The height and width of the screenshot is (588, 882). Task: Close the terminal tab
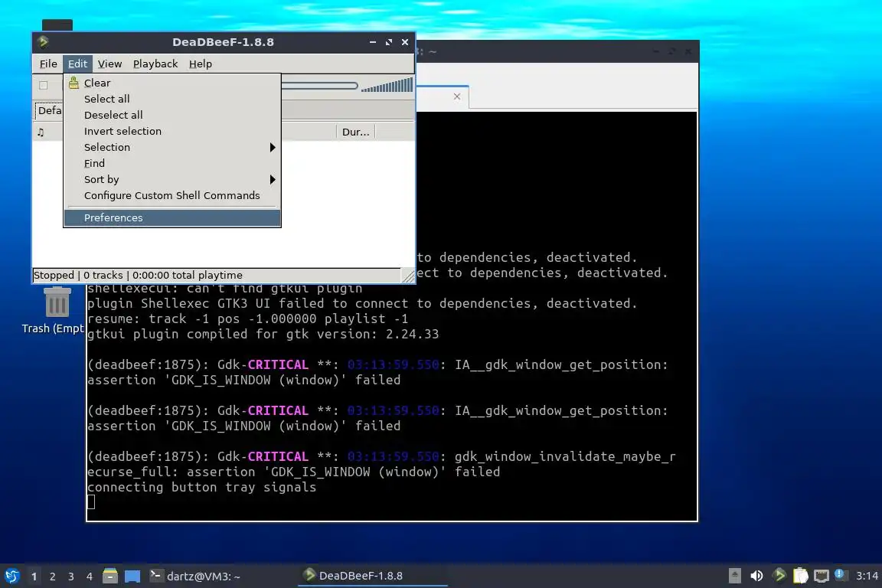pyautogui.click(x=457, y=96)
